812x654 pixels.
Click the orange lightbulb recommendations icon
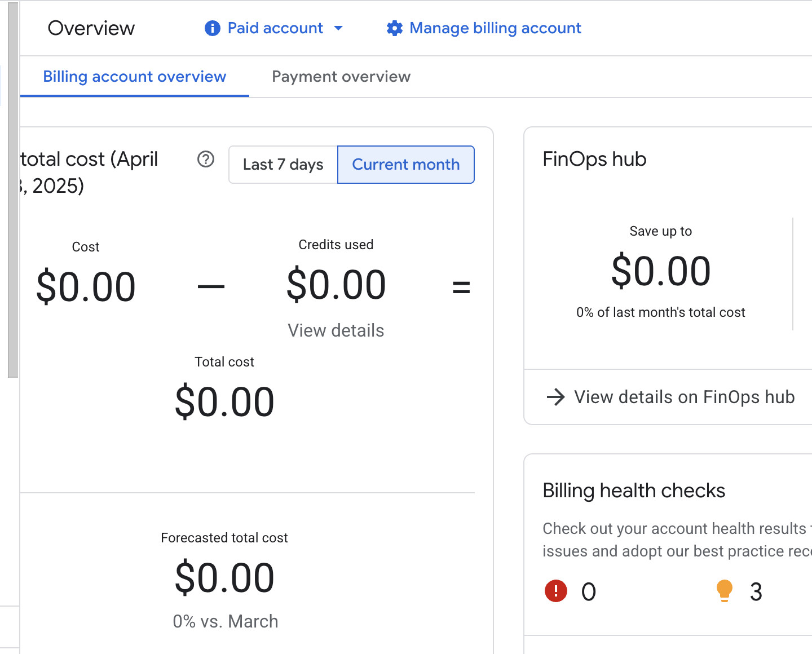click(724, 591)
